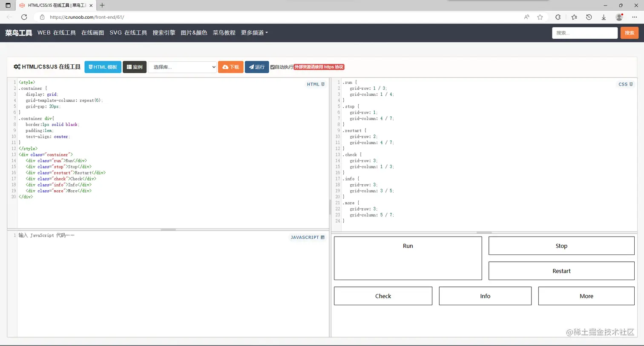Click the 'text-align: center;' line in HTML editor
Image resolution: width=644 pixels, height=346 pixels.
[48, 137]
